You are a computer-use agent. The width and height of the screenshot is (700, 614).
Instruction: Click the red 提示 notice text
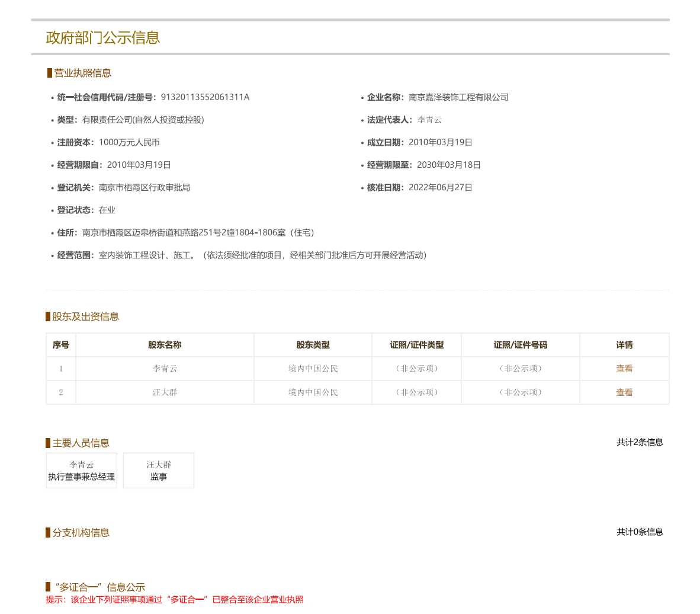175,600
